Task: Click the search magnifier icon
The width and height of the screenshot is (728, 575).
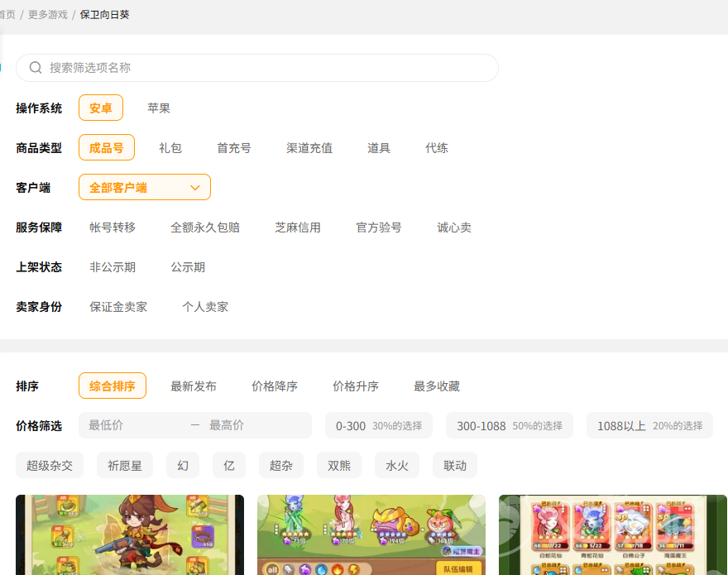Action: point(36,68)
